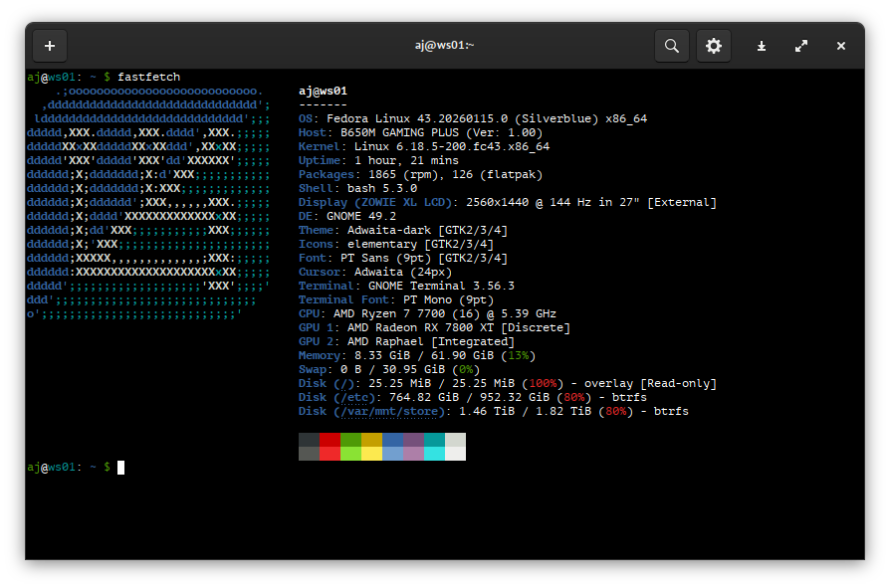890x588 pixels.
Task: Place cursor at the bottom shell prompt
Action: pos(120,468)
